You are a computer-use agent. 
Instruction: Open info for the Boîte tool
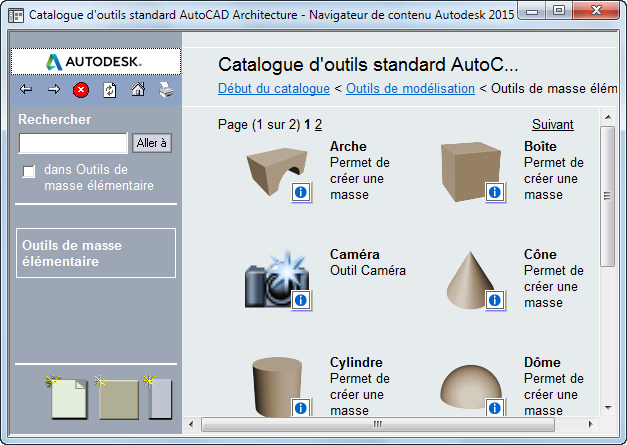[495, 192]
